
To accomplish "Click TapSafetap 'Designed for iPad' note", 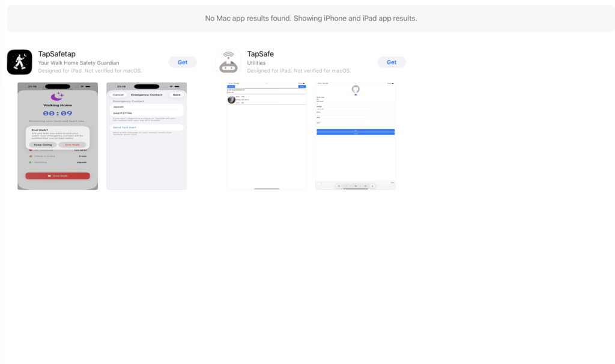I will coord(90,71).
